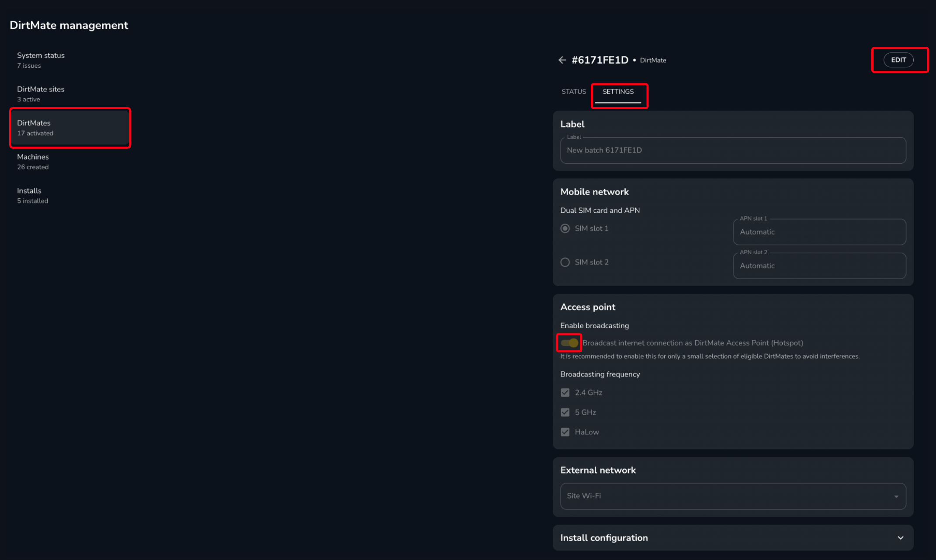
Task: Uncheck the 2.4 GHz frequency checkbox
Action: coord(565,392)
